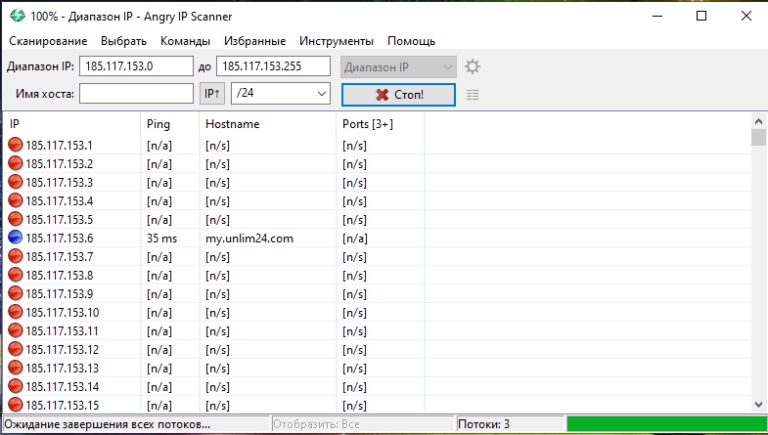This screenshot has width=768, height=435.
Task: Click red status icon for 185.117.153.1
Action: pos(16,145)
